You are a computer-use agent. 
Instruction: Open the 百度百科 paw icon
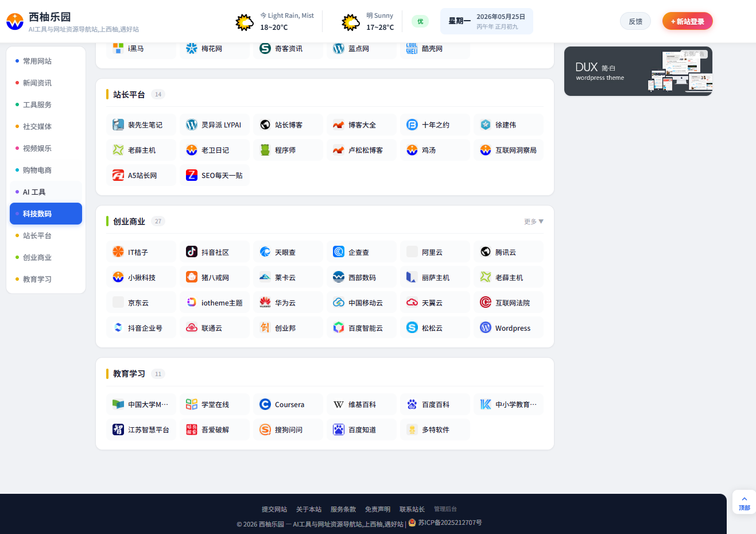click(412, 404)
